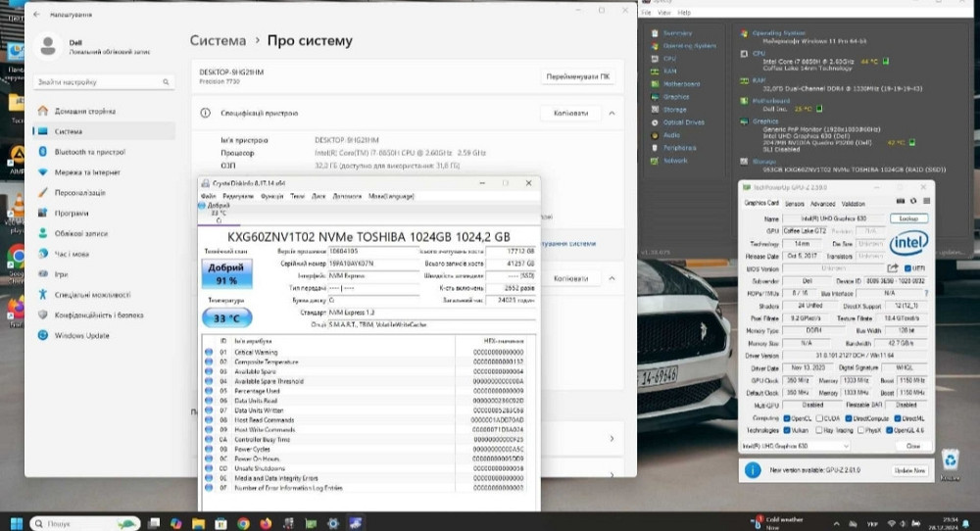The height and width of the screenshot is (531, 980).
Task: Open Bluetooth та пристрої settings page
Action: tap(89, 152)
